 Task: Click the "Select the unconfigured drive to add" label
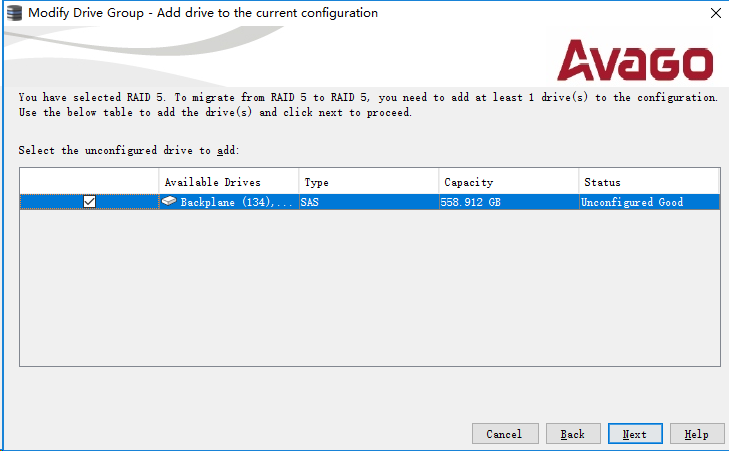tap(129, 150)
